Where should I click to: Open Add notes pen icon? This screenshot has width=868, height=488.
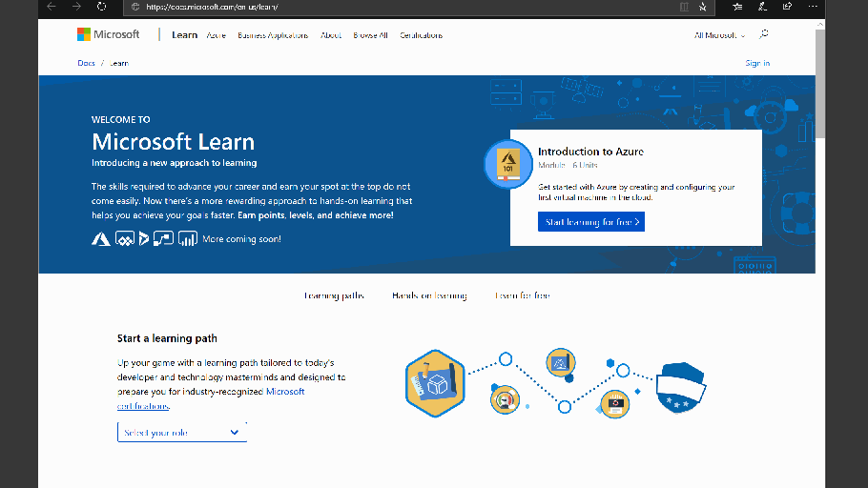click(762, 7)
